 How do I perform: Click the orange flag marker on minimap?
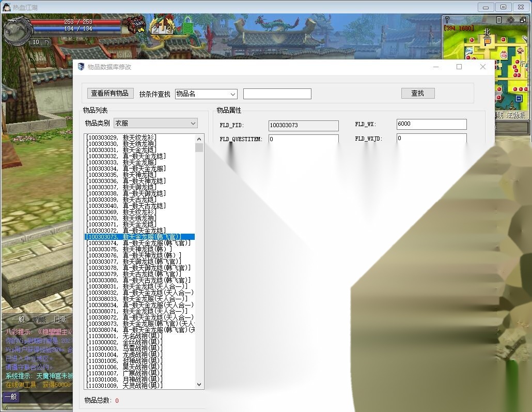click(488, 42)
